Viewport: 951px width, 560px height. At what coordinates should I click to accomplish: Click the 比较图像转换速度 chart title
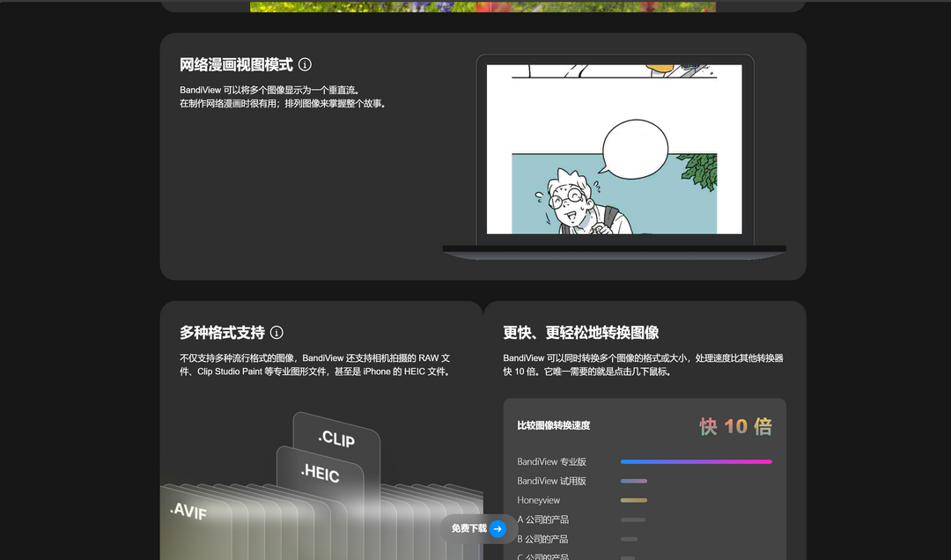click(x=554, y=425)
